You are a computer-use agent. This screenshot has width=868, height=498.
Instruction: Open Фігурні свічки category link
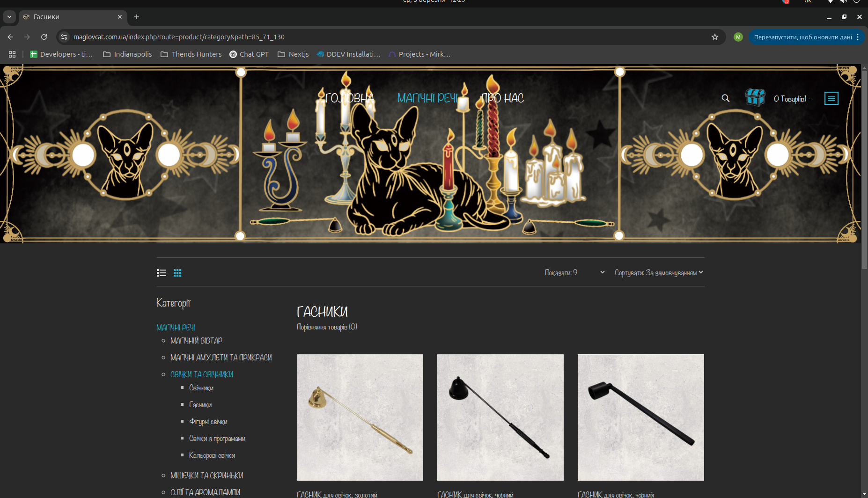coord(208,422)
